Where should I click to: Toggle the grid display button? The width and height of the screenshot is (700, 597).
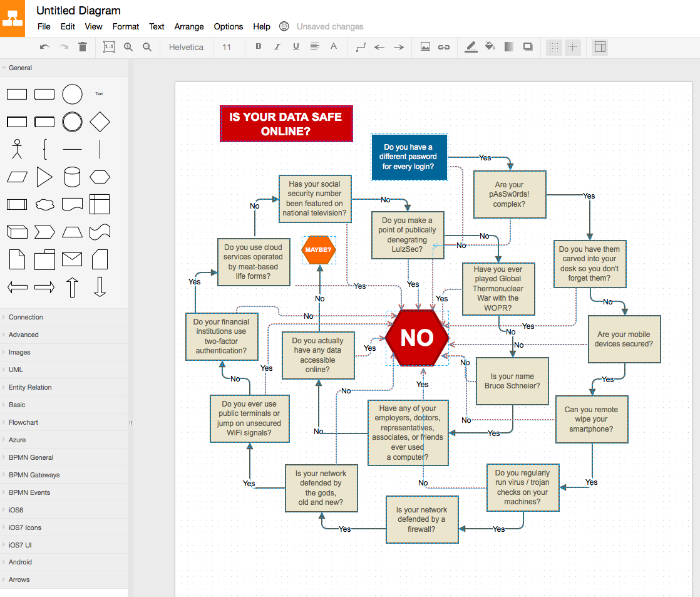(x=553, y=47)
